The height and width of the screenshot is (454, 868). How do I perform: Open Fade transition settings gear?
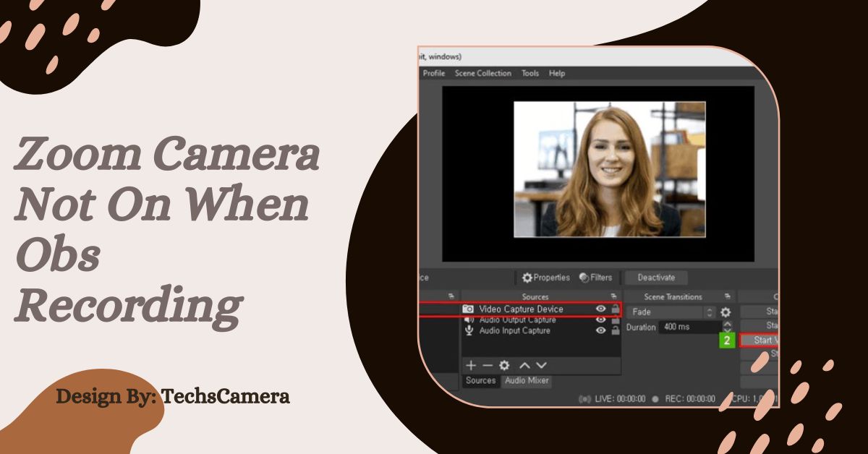click(x=726, y=312)
